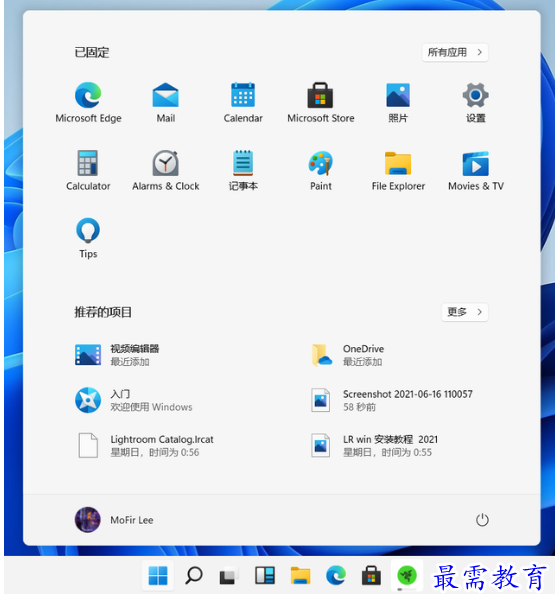Open the 照片 (Photos) app
The image size is (555, 609).
point(398,103)
